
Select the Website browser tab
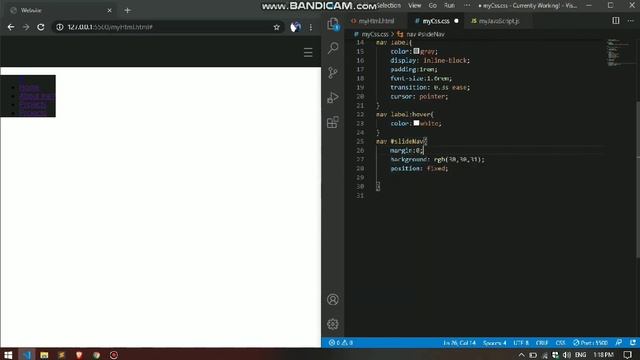tap(60, 10)
